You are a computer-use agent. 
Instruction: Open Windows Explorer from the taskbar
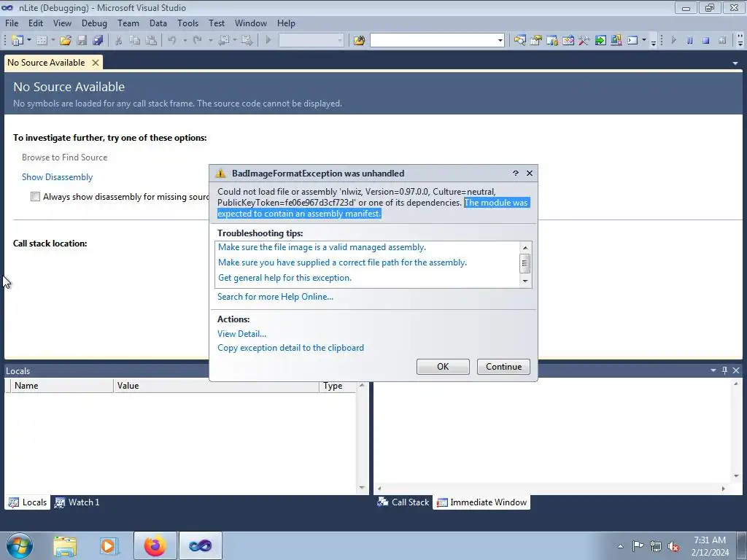pos(65,545)
